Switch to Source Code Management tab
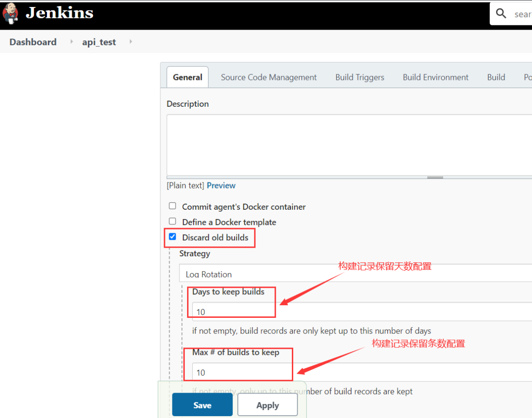The height and width of the screenshot is (418, 532). pyautogui.click(x=269, y=77)
